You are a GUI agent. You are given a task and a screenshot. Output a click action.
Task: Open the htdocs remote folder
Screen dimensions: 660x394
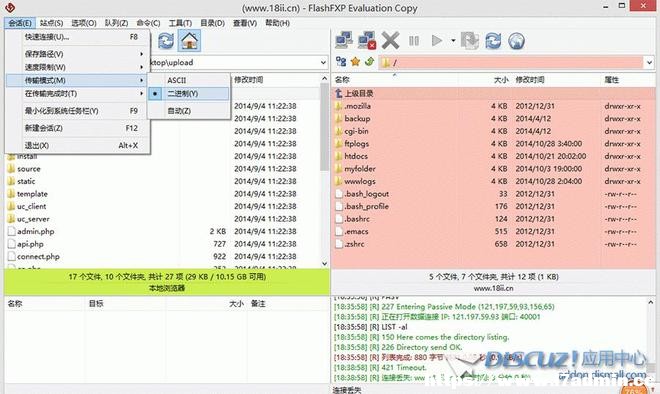[356, 156]
